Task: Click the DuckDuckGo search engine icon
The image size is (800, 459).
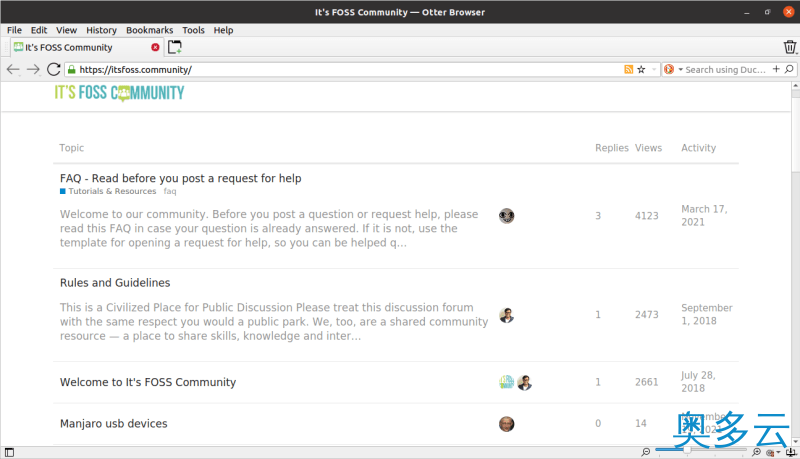Action: (669, 69)
